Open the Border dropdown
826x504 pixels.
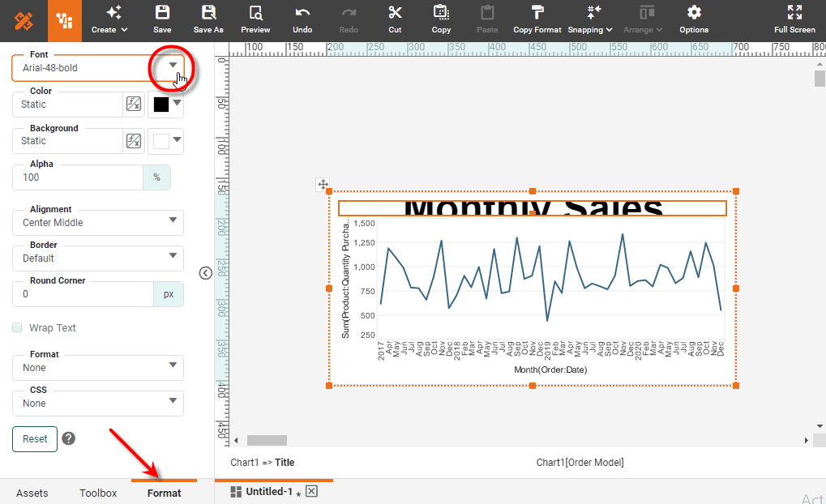coord(172,256)
